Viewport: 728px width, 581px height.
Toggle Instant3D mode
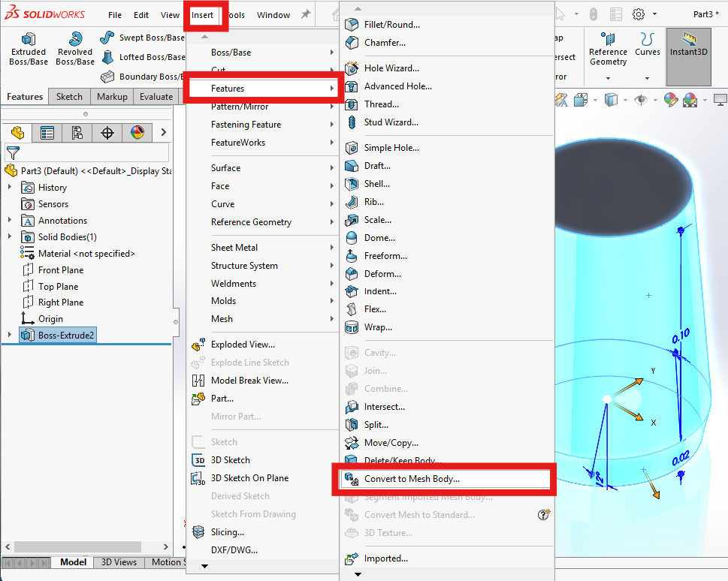(x=688, y=56)
